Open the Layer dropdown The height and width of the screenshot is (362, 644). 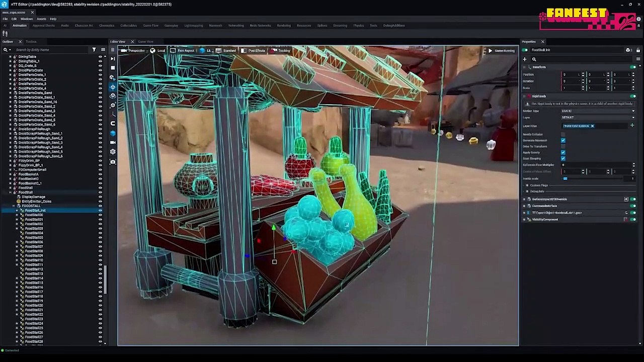(598, 118)
